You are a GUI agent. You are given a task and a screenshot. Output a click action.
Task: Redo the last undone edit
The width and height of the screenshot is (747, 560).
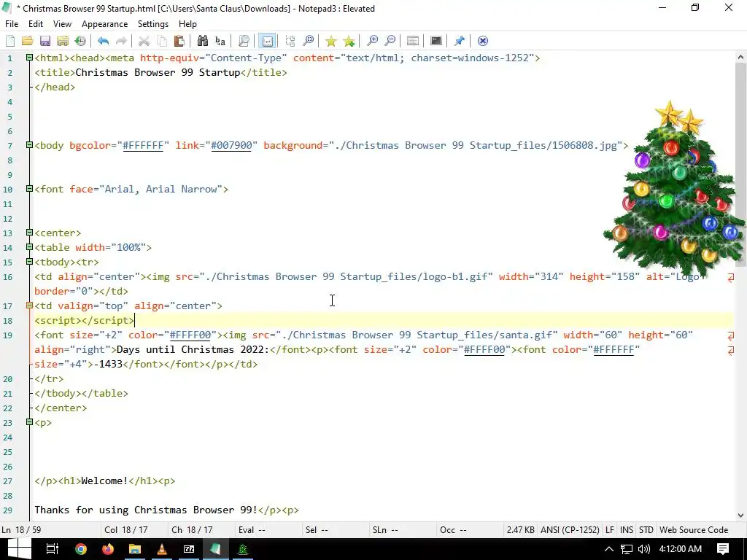[121, 41]
